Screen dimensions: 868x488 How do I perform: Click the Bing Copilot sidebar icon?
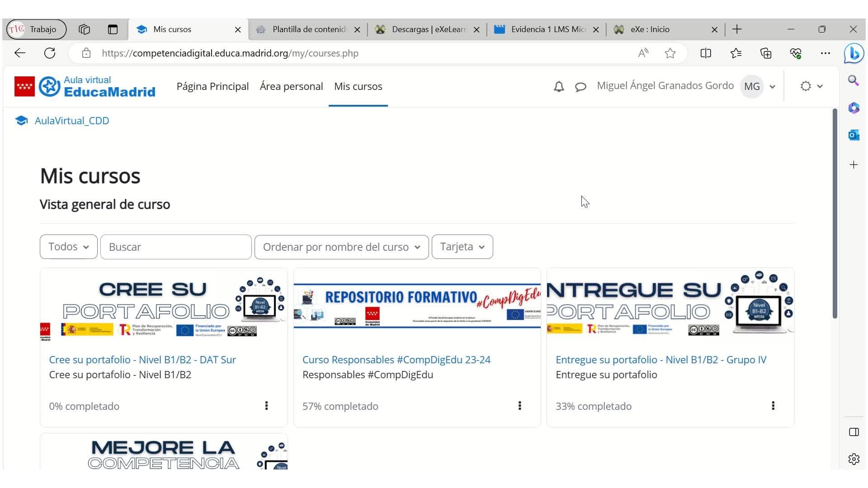point(854,53)
